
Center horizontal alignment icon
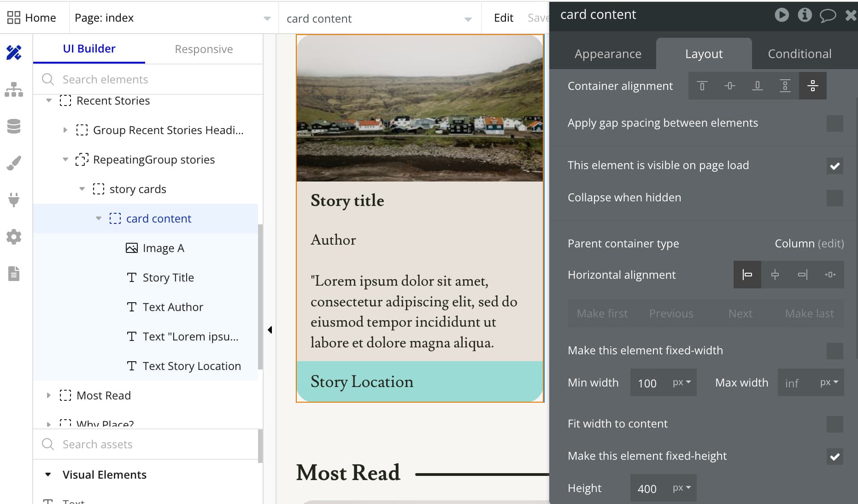pos(775,275)
